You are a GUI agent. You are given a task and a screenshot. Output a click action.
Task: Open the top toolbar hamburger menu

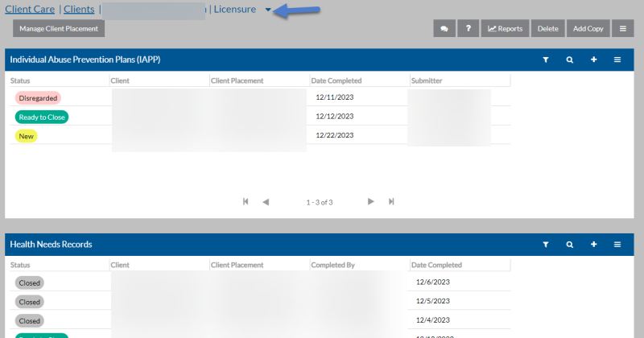click(622, 29)
